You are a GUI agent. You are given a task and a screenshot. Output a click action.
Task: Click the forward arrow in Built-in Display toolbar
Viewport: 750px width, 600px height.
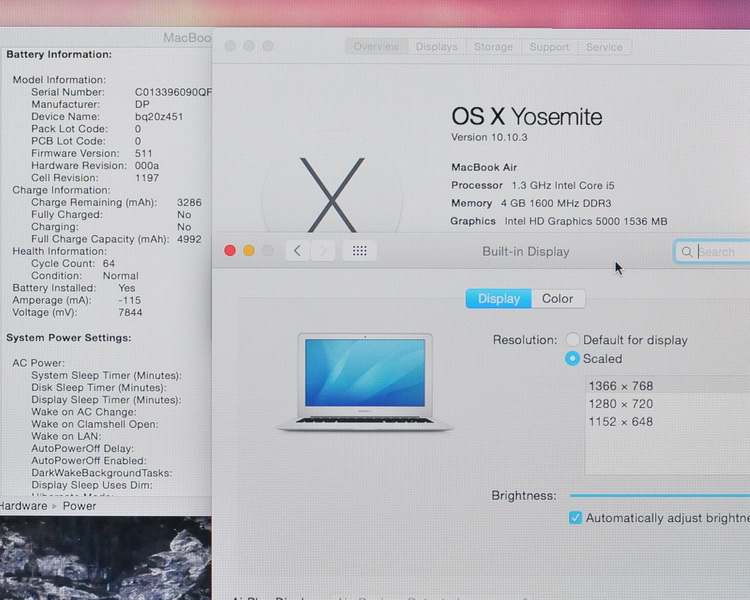(x=323, y=251)
